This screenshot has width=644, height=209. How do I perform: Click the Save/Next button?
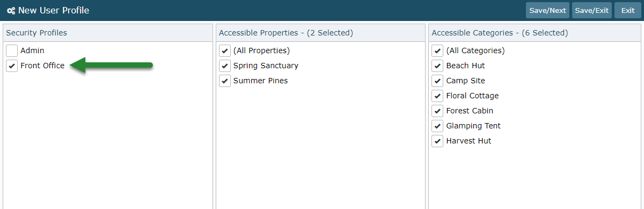[x=547, y=10]
